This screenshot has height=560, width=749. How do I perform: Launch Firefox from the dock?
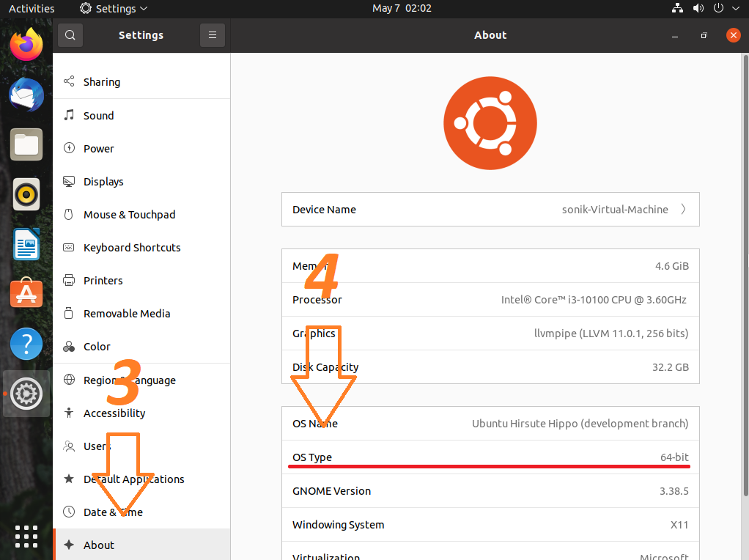[x=26, y=45]
